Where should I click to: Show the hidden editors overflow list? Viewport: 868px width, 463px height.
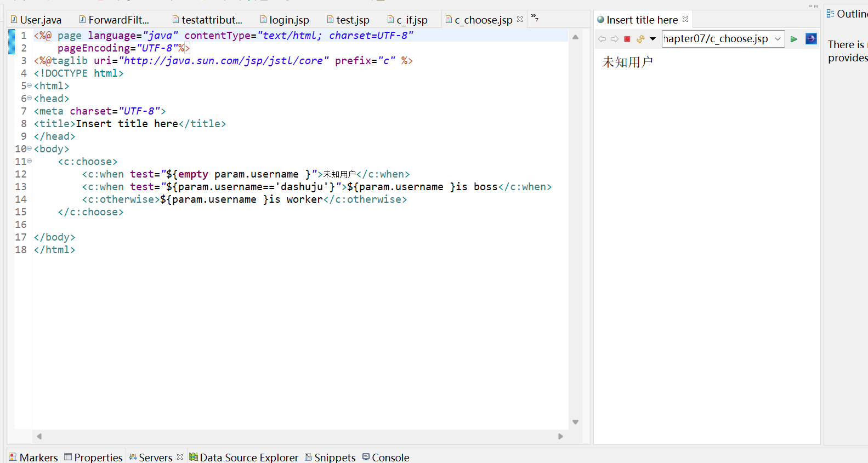(x=535, y=18)
